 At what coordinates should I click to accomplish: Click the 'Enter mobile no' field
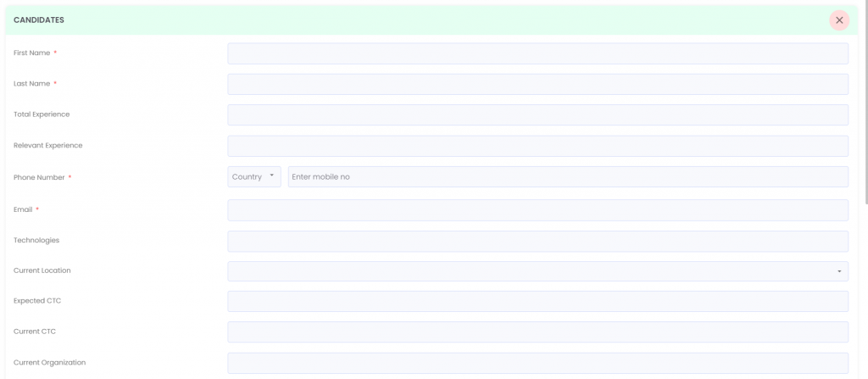click(x=568, y=176)
